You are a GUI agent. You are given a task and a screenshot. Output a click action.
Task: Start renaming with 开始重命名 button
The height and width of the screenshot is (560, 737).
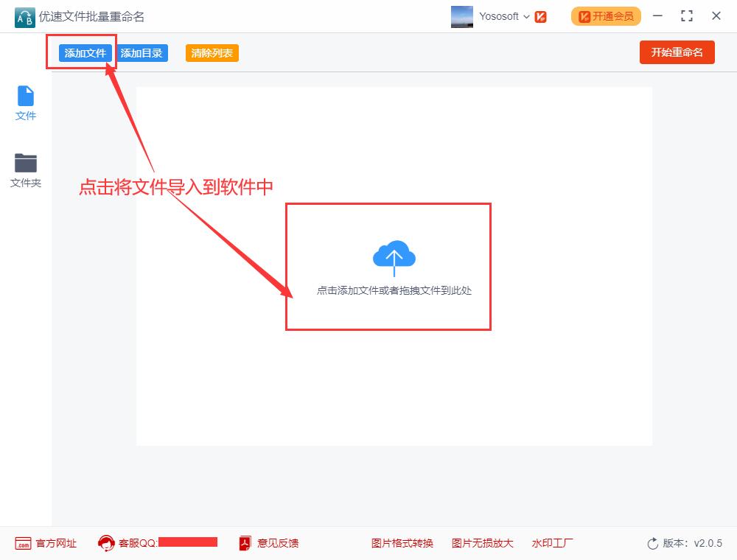[677, 52]
